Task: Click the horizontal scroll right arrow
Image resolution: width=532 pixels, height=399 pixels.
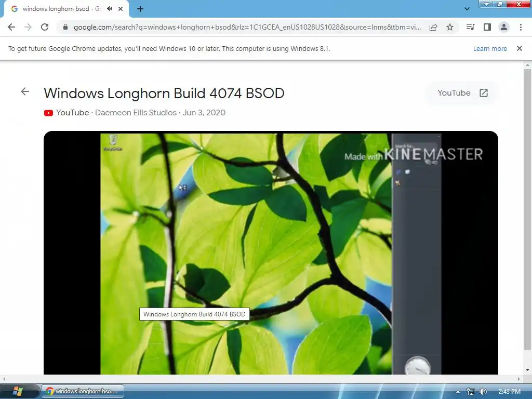Action: pyautogui.click(x=519, y=379)
